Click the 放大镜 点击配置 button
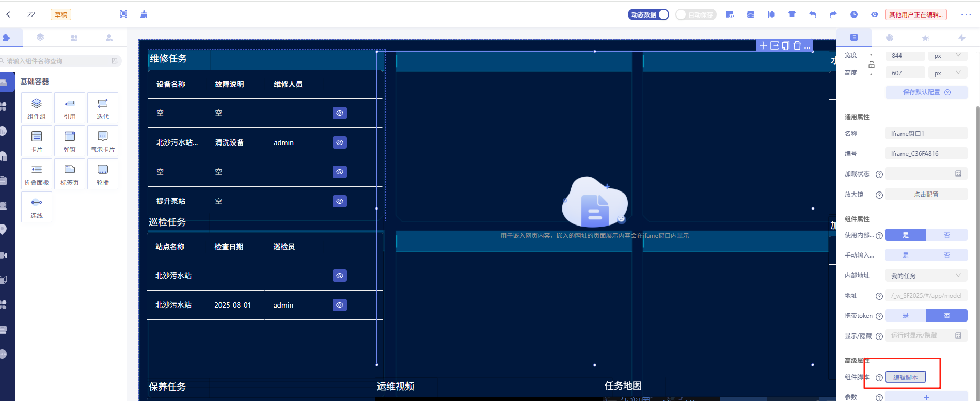 [x=926, y=195]
